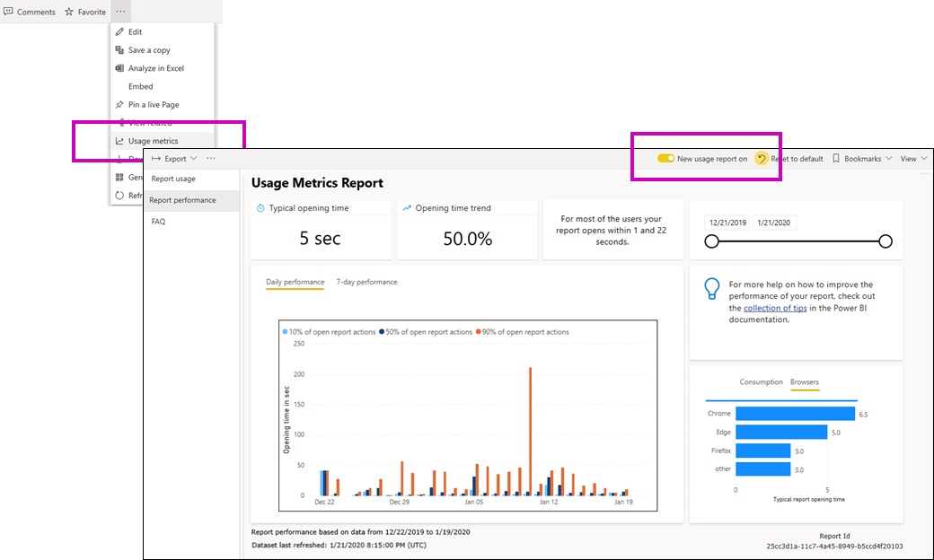Click the Reset to default arrow icon
The image size is (934, 560).
pyautogui.click(x=762, y=159)
